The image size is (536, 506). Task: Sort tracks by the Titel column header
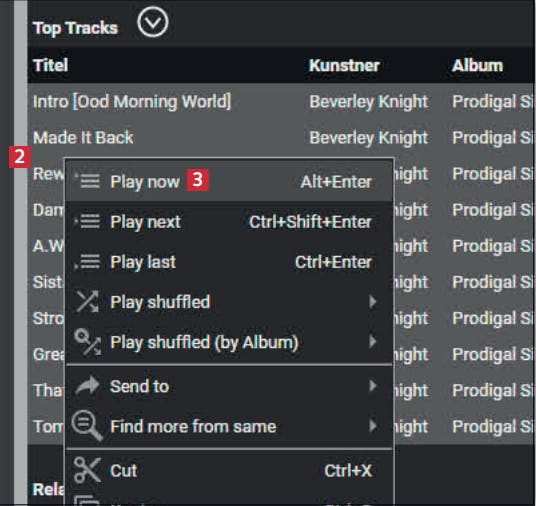[x=51, y=65]
